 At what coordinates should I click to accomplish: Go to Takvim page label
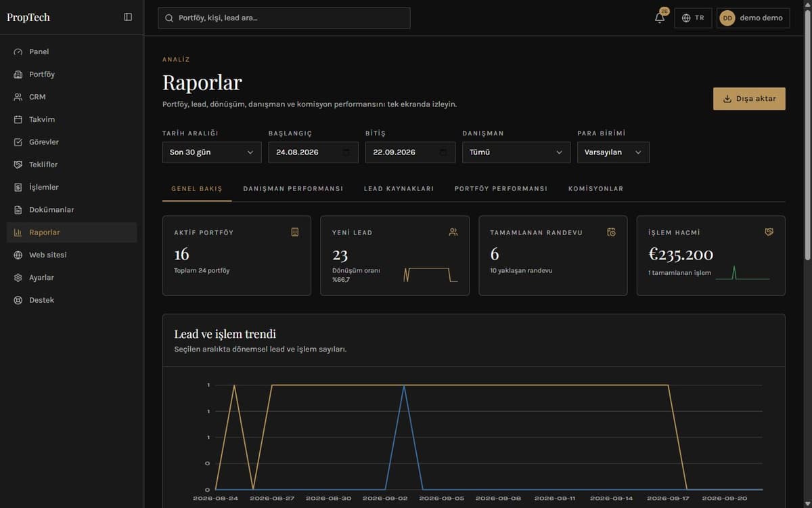pyautogui.click(x=42, y=120)
